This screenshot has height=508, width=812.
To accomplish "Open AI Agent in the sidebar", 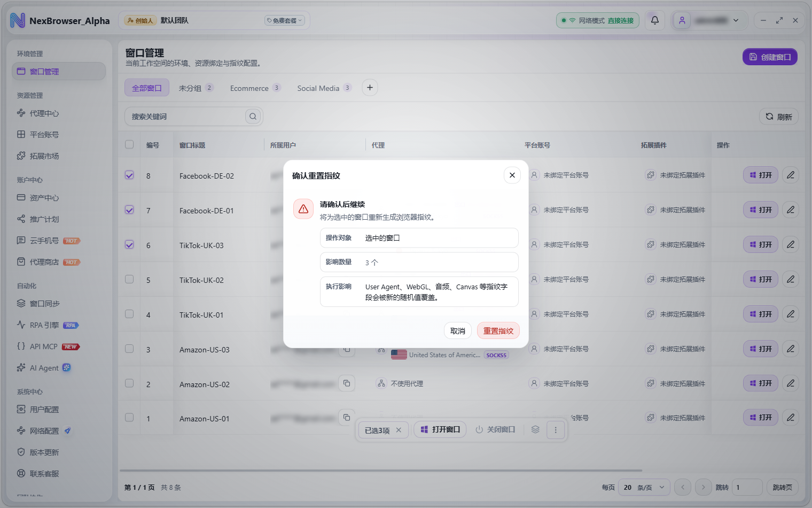I will click(59, 368).
